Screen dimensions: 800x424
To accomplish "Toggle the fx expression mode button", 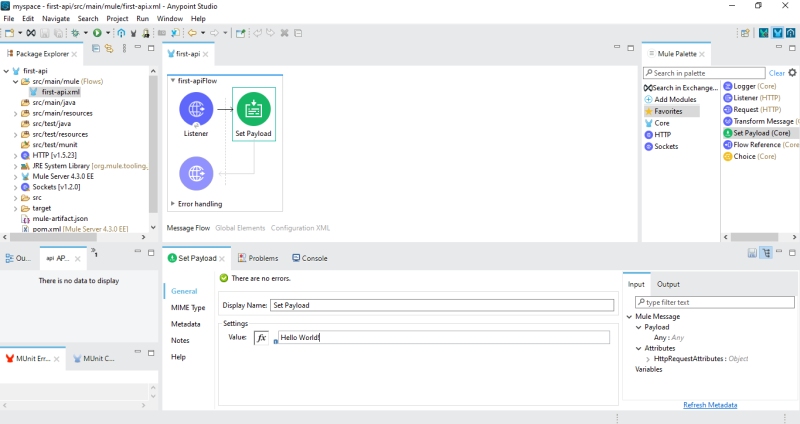I will (x=261, y=338).
